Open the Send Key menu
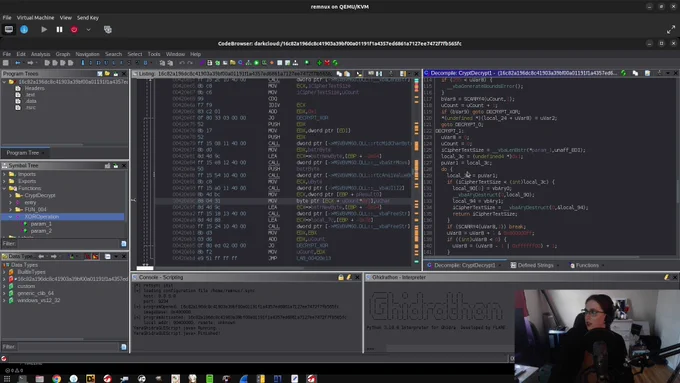 pos(88,18)
